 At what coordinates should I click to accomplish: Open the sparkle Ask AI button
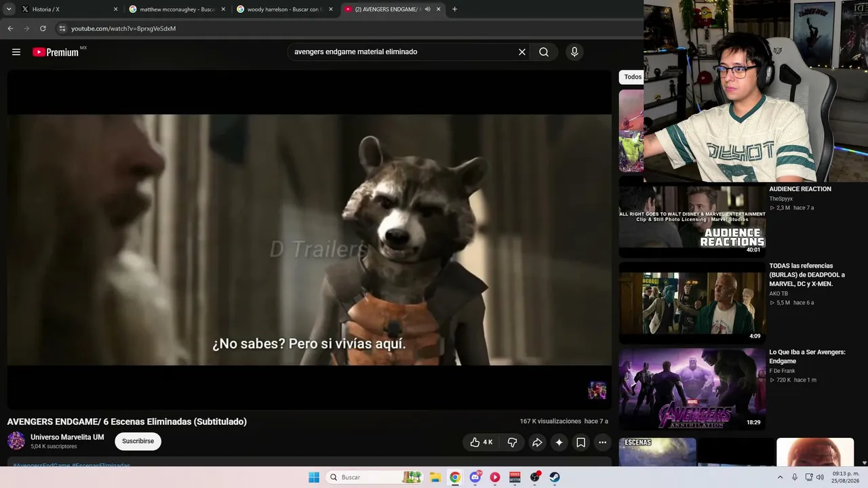point(559,443)
